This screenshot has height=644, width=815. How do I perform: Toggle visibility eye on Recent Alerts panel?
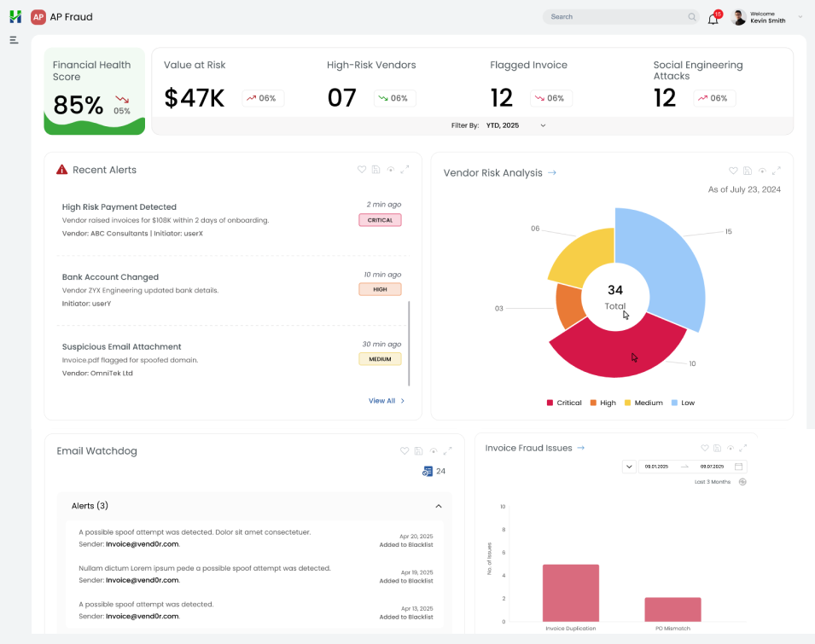[x=391, y=170]
